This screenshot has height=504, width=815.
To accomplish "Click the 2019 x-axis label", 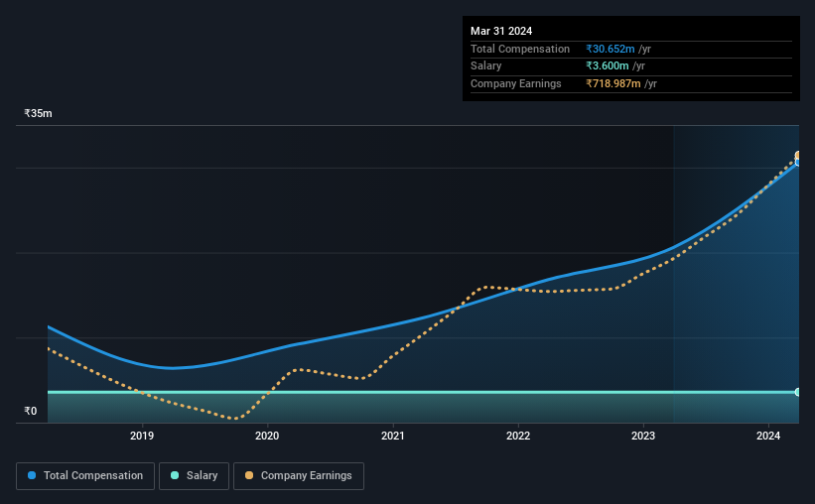I will coord(142,436).
